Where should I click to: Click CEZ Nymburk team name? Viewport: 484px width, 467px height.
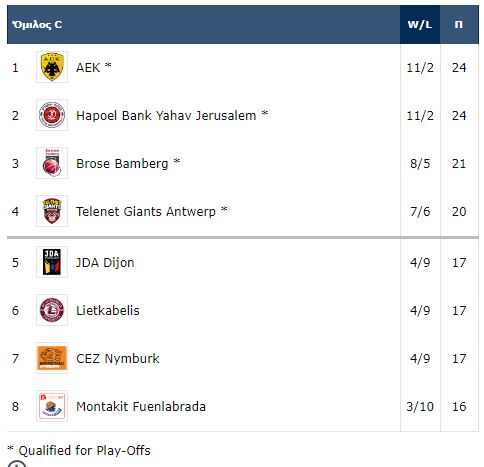118,359
